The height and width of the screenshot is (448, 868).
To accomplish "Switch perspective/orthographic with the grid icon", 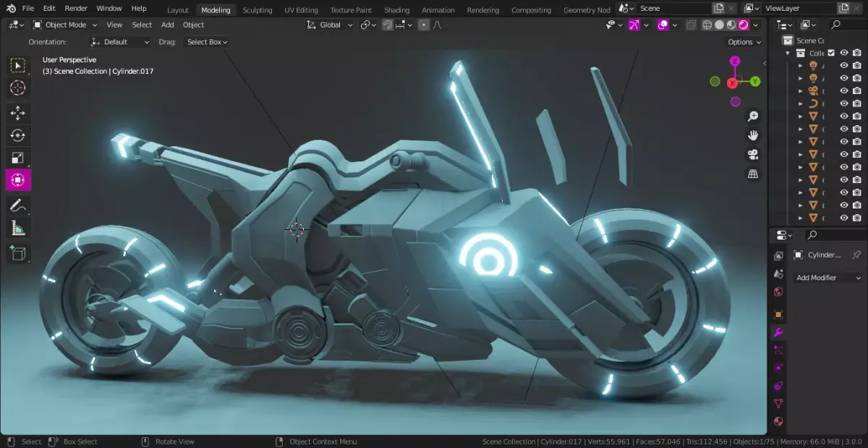I will click(x=753, y=174).
